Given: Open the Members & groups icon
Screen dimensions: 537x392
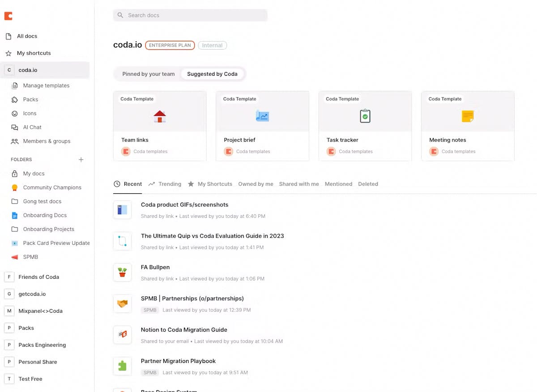Looking at the screenshot, I should pyautogui.click(x=15, y=141).
